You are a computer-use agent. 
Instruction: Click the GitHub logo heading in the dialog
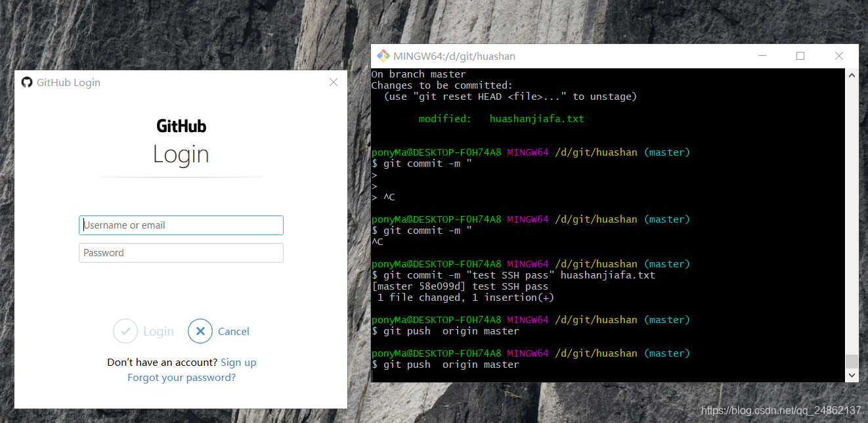coord(181,125)
